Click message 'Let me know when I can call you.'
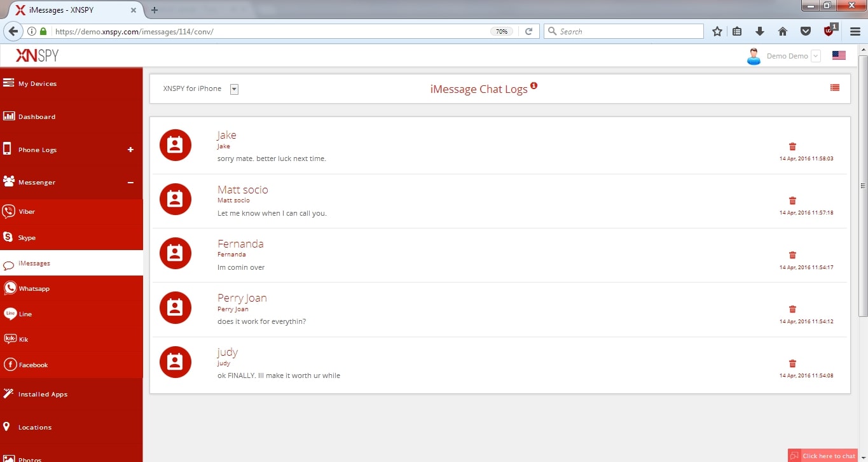Screen dimensions: 868x462 pyautogui.click(x=272, y=213)
